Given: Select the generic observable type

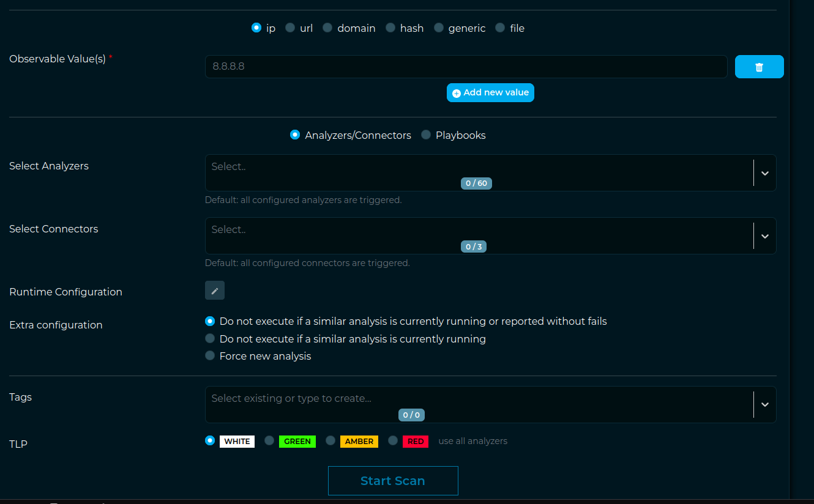Looking at the screenshot, I should (x=439, y=28).
